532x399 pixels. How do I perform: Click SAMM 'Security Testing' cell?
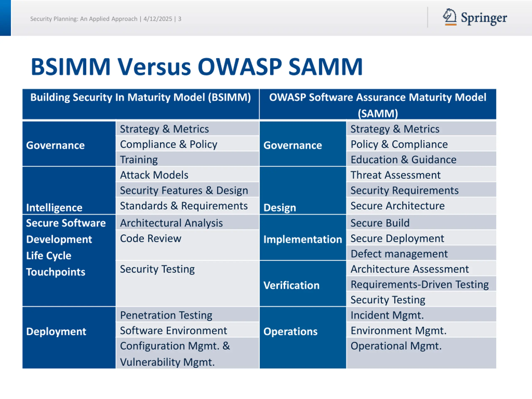click(421, 299)
